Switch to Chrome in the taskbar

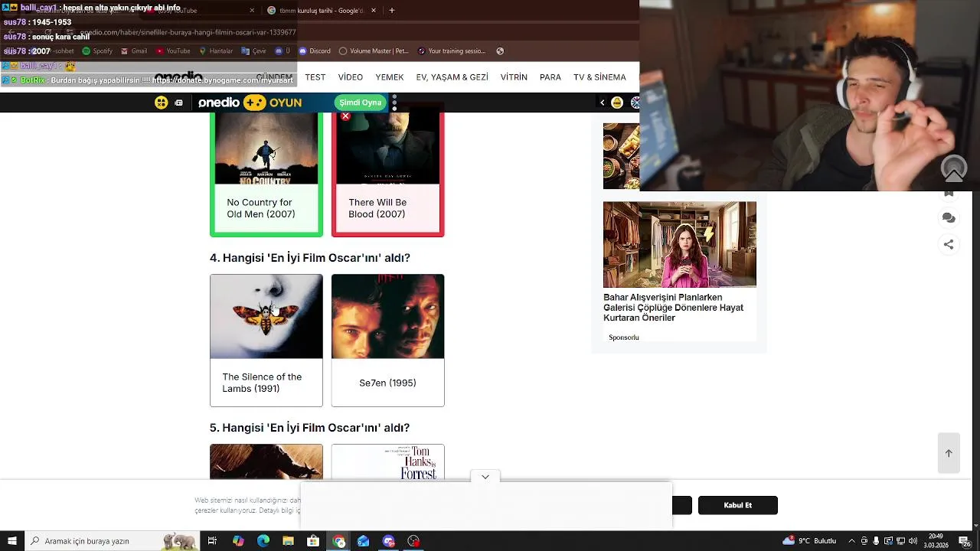[339, 541]
